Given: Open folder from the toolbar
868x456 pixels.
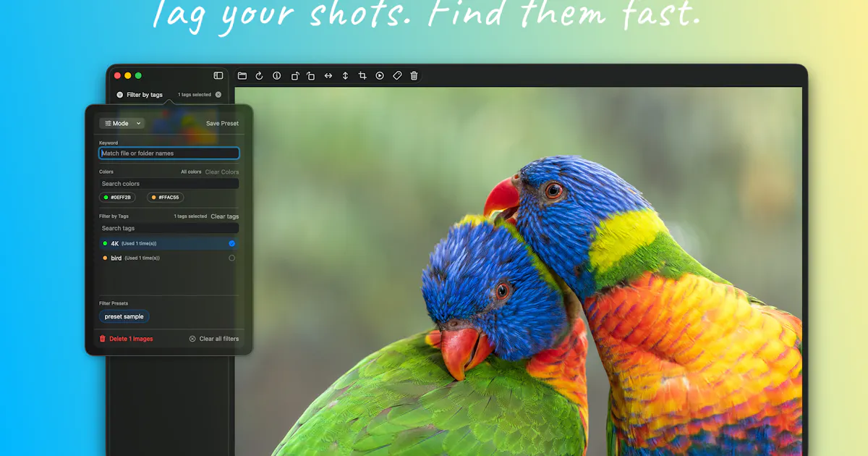Looking at the screenshot, I should click(242, 76).
